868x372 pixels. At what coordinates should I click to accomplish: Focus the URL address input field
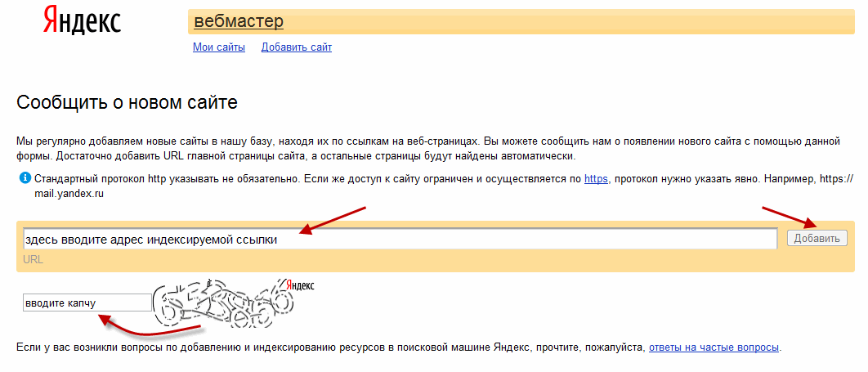(x=400, y=239)
